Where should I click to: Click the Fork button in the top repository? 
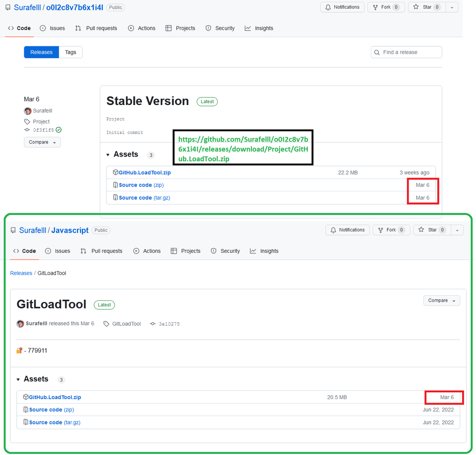[386, 7]
